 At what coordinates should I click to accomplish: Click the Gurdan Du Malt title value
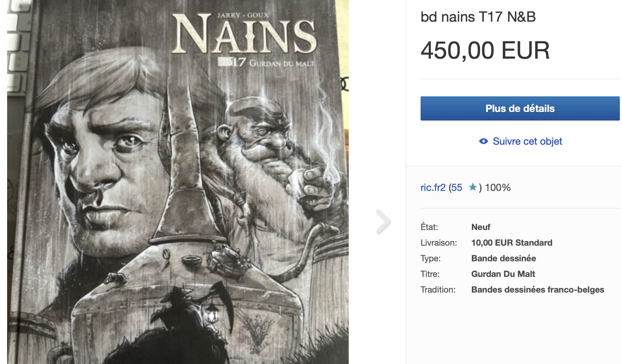[503, 274]
